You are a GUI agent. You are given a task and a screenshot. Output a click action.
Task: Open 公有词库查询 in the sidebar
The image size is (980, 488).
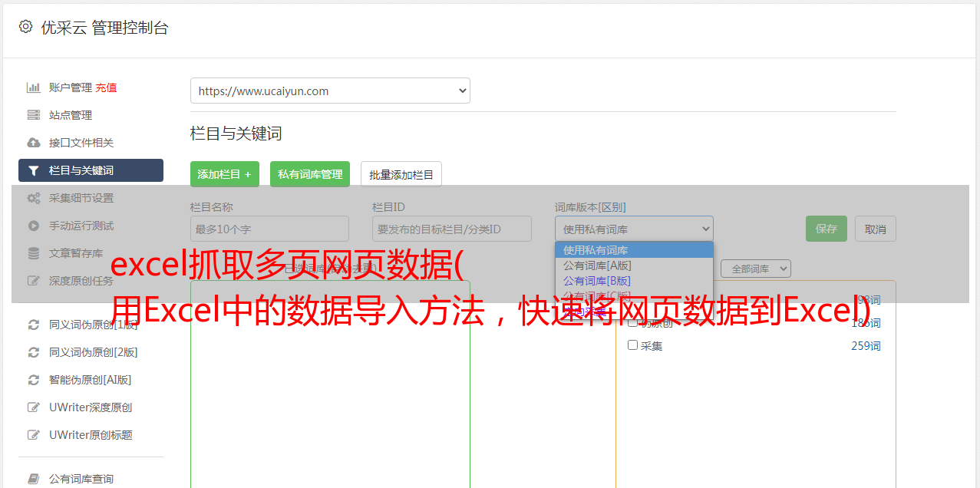point(81,479)
